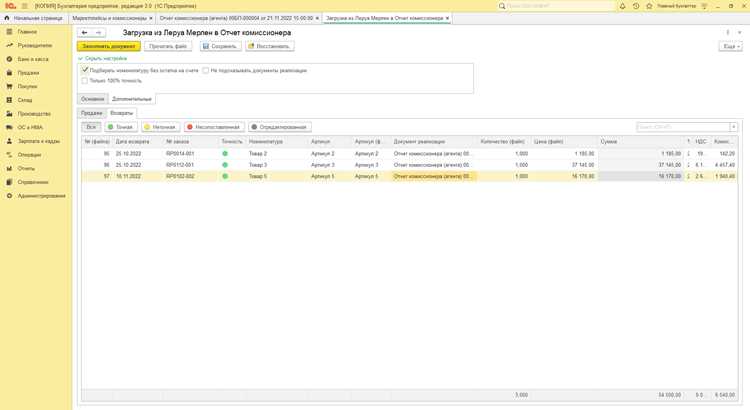Click the Документ реализации column header
The width and height of the screenshot is (750, 410).
pos(419,142)
